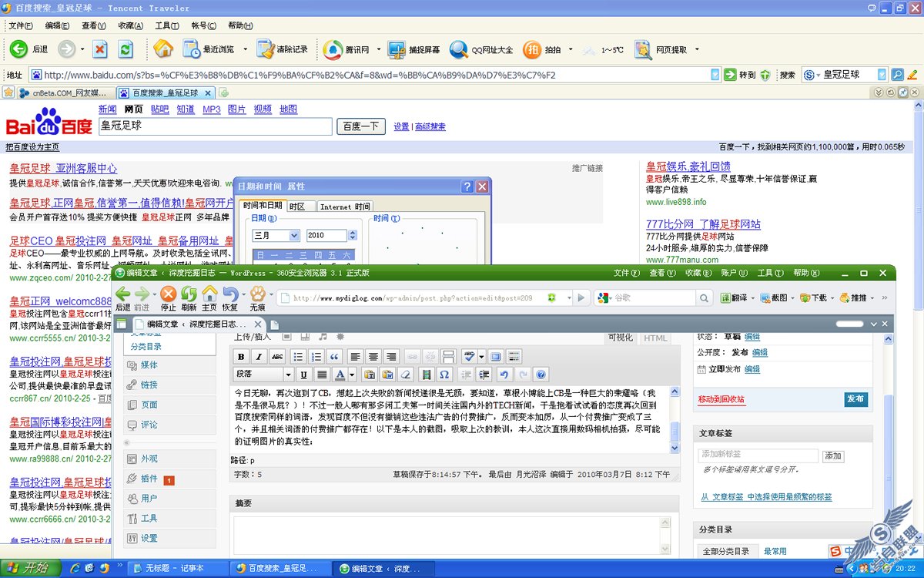This screenshot has width=924, height=578.
Task: Click 捕捉屏幕 screen capture in Tencent Traveler
Action: point(413,49)
